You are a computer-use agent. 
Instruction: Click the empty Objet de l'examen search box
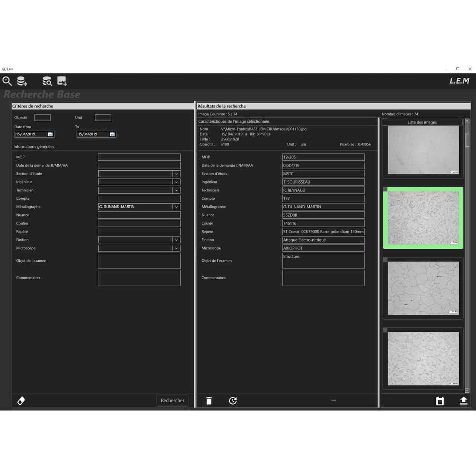139,261
